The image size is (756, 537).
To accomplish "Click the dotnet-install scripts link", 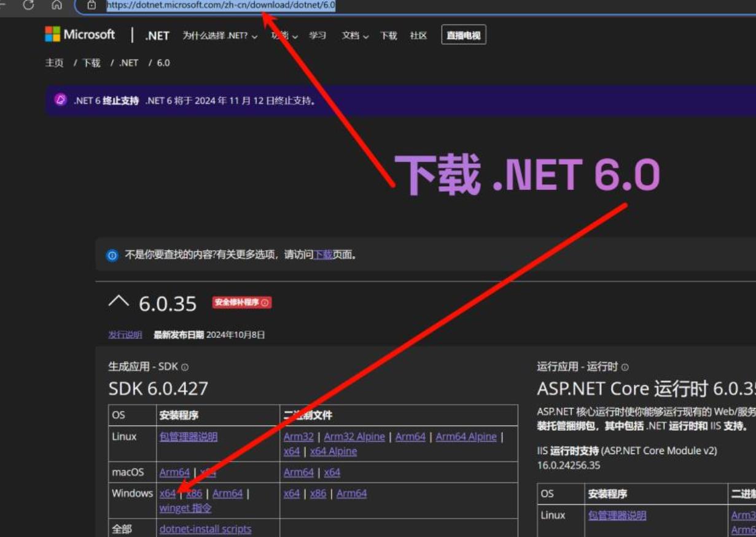I will click(205, 529).
